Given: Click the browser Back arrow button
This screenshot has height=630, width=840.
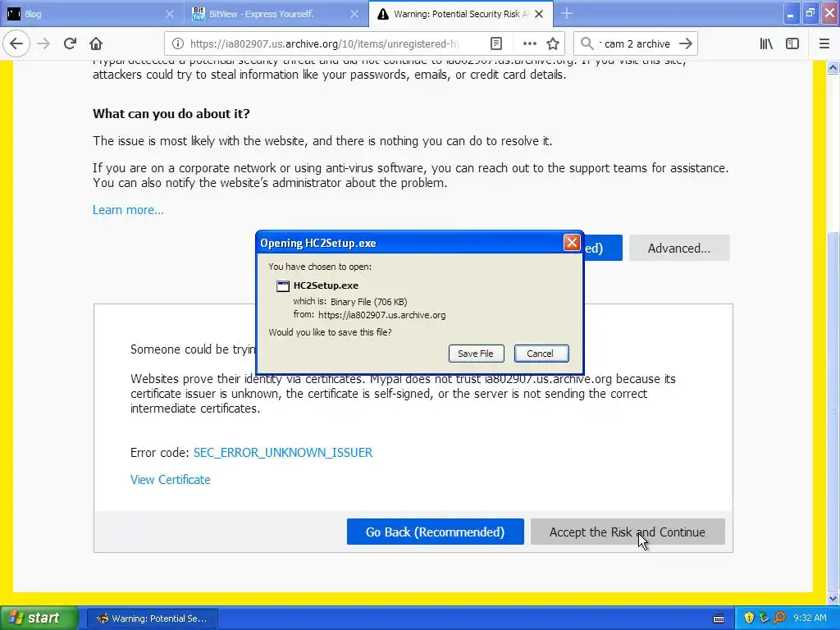Looking at the screenshot, I should [16, 43].
